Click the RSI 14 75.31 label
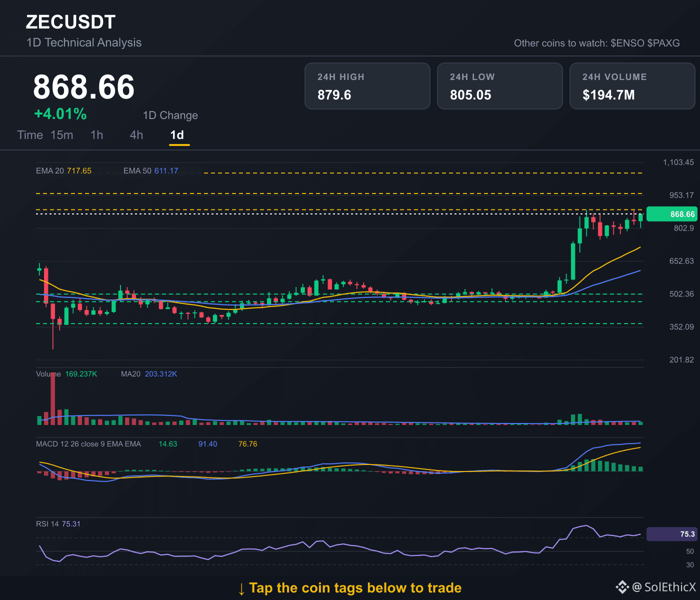 58,524
